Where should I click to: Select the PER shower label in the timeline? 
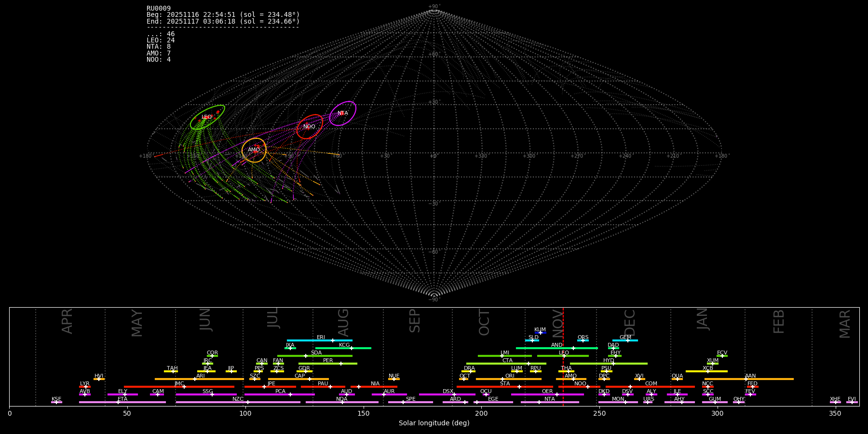tap(328, 361)
